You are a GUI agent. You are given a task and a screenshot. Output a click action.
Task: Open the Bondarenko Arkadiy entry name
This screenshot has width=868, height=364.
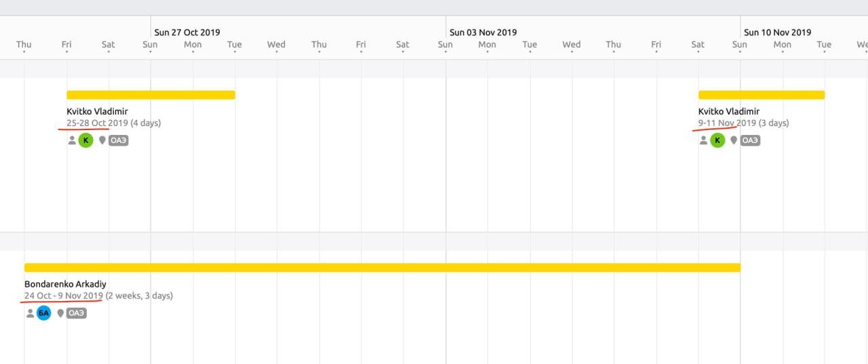click(65, 284)
